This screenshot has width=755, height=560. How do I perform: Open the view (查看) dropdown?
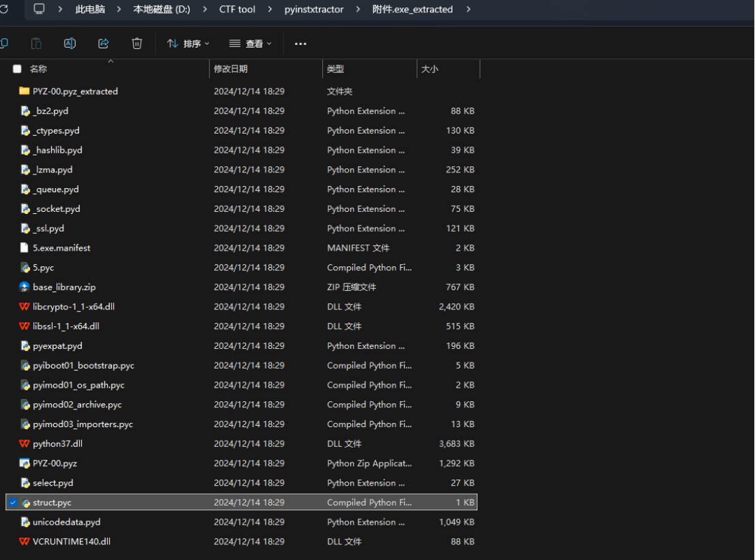(250, 44)
